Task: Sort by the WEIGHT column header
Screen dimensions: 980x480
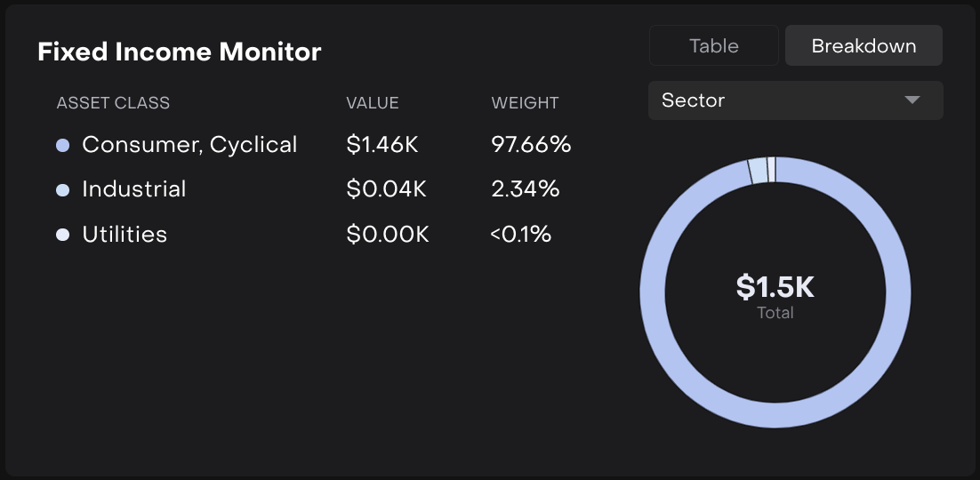Action: pyautogui.click(x=525, y=103)
